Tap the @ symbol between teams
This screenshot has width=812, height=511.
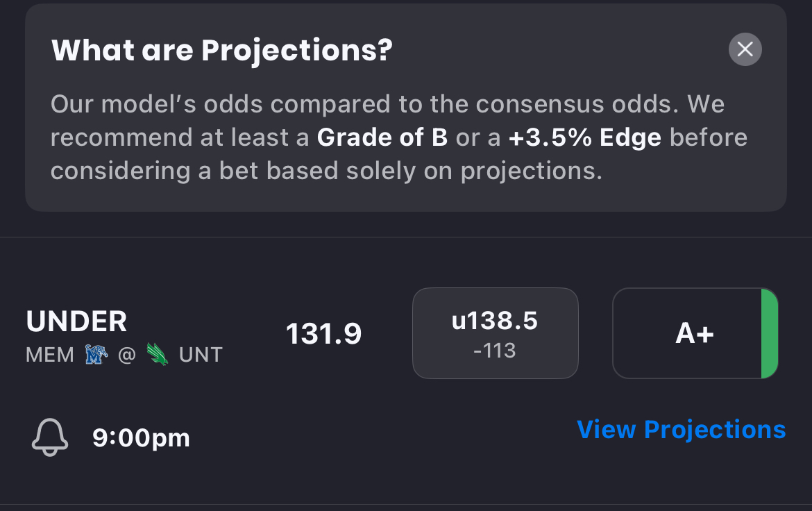tap(126, 355)
